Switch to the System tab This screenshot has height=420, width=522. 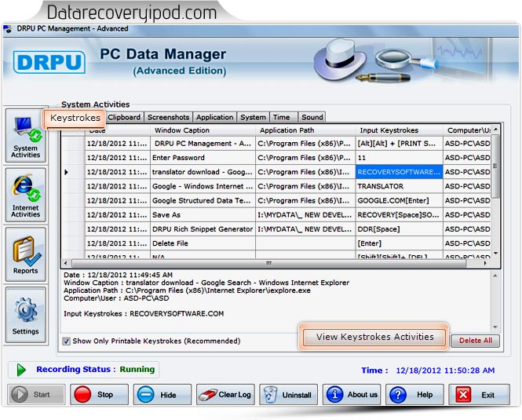[x=253, y=117]
